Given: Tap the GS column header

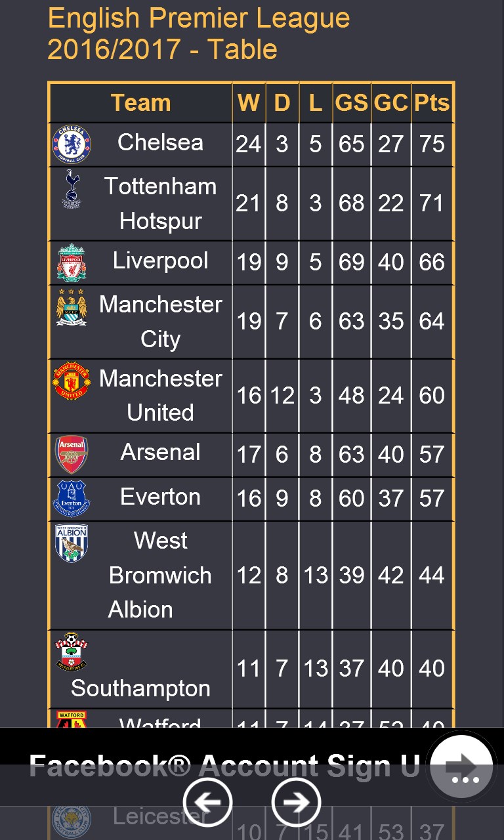Looking at the screenshot, I should click(352, 103).
